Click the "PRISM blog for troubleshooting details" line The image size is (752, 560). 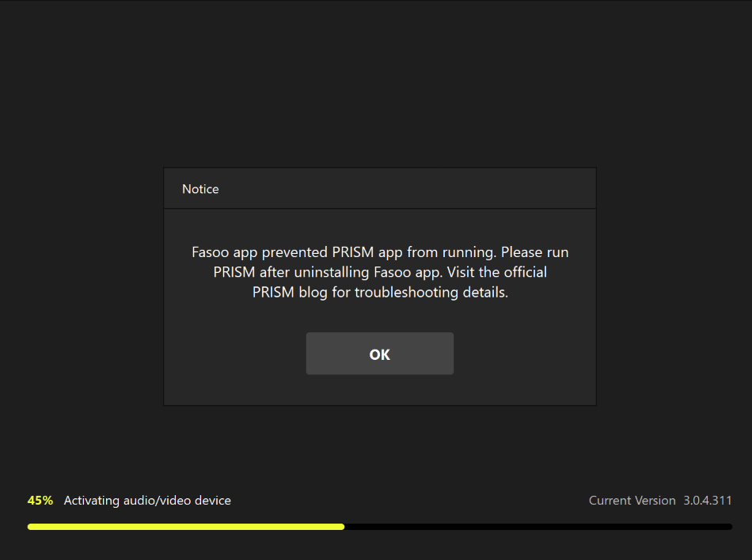click(379, 292)
